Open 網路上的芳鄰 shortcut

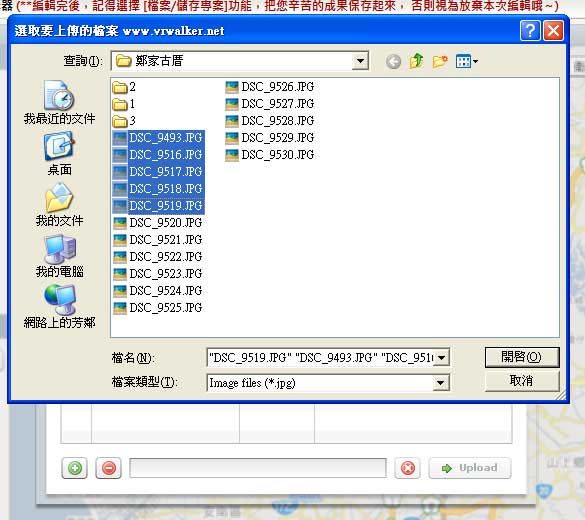59,306
